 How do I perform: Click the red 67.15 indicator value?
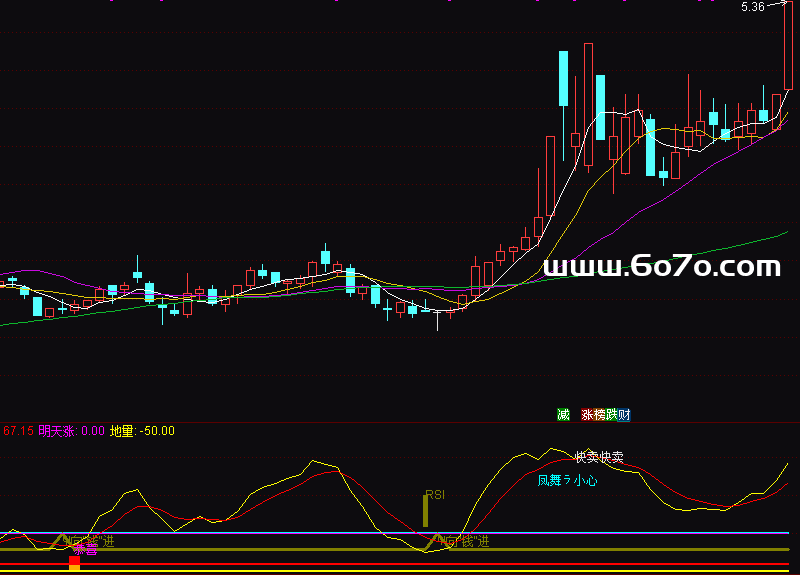click(x=16, y=431)
